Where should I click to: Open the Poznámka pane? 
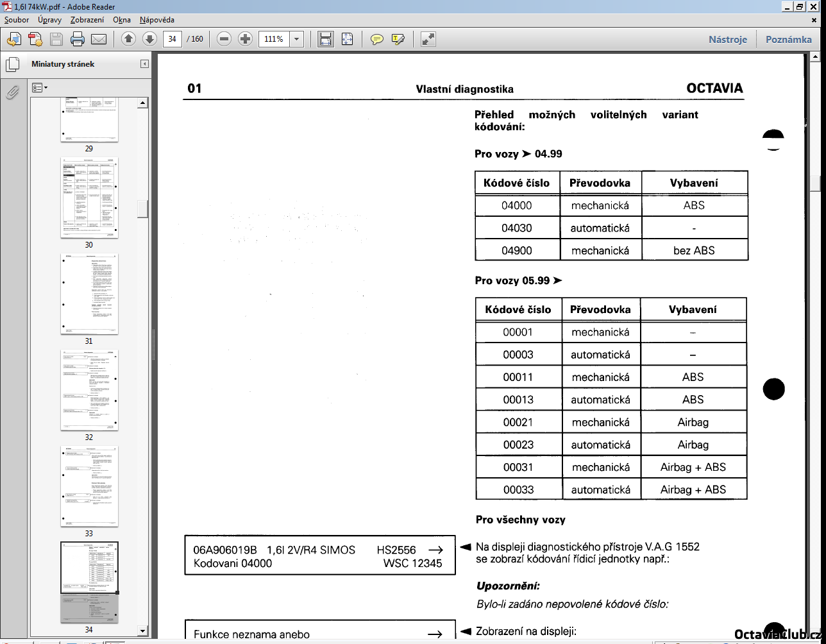tap(788, 39)
